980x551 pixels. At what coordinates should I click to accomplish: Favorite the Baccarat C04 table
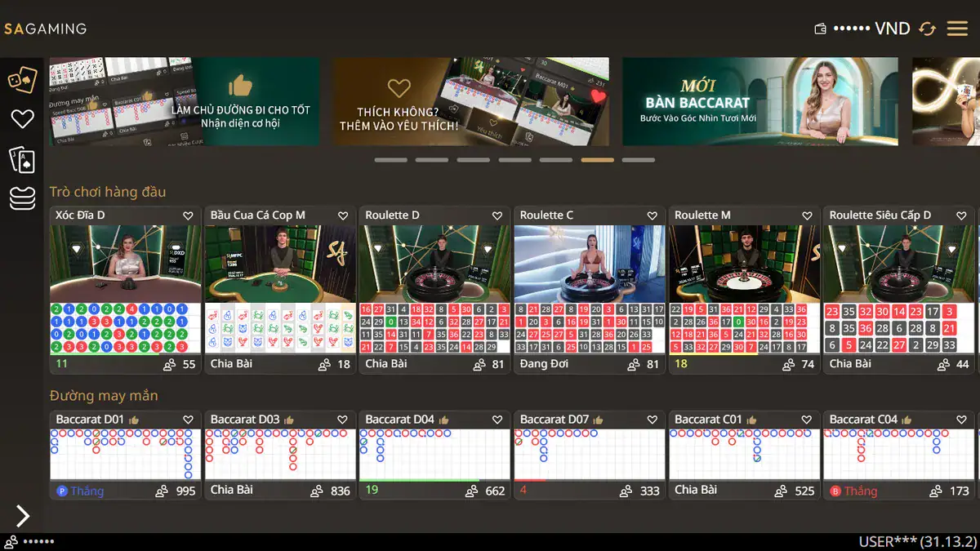click(x=962, y=420)
